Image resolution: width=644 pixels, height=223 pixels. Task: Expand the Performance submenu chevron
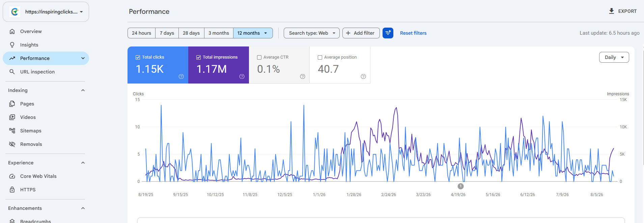(x=83, y=58)
